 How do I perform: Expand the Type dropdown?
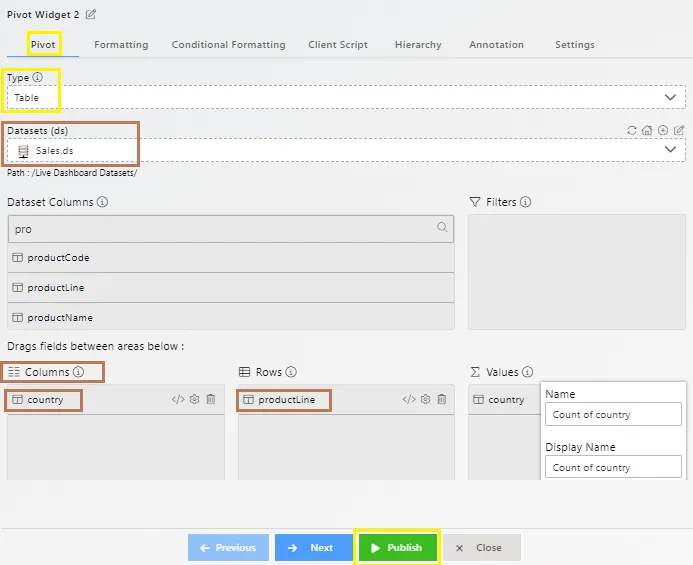[x=670, y=97]
